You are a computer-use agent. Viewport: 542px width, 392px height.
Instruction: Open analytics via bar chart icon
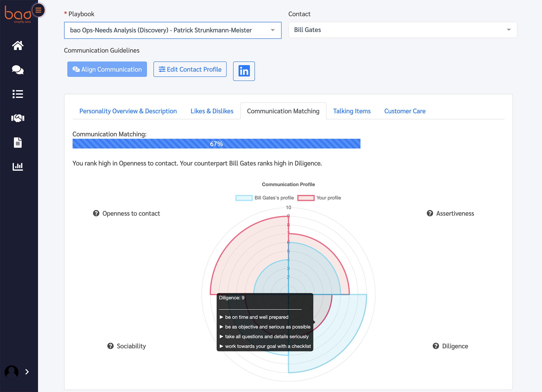tap(18, 166)
